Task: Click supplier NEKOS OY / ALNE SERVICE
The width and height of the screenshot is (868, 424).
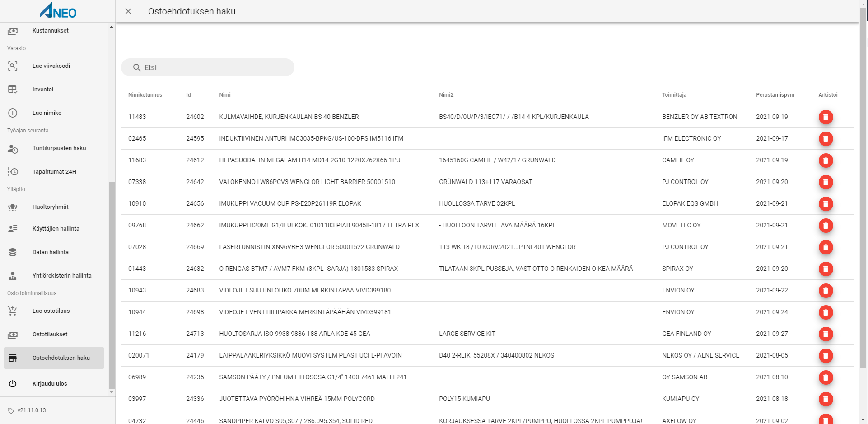Action: click(x=700, y=355)
